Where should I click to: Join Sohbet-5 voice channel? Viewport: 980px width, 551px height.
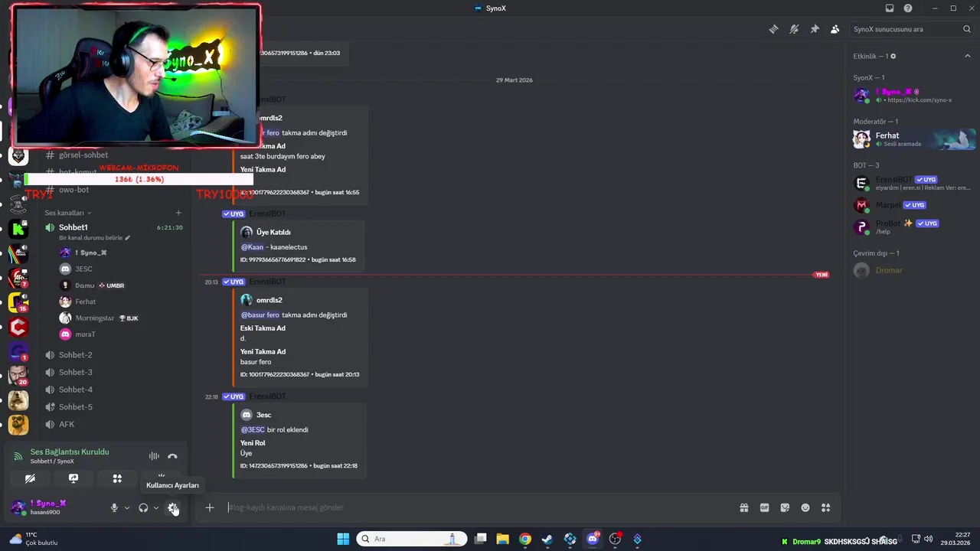[x=113, y=407]
